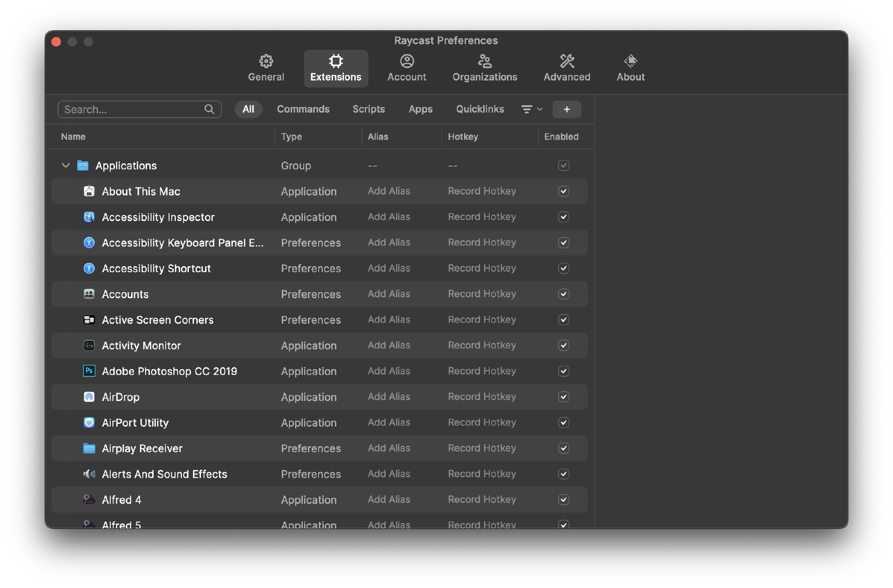Uncheck Accessibility Shortcut enabled box
Viewport: 893px width, 588px height.
(563, 268)
